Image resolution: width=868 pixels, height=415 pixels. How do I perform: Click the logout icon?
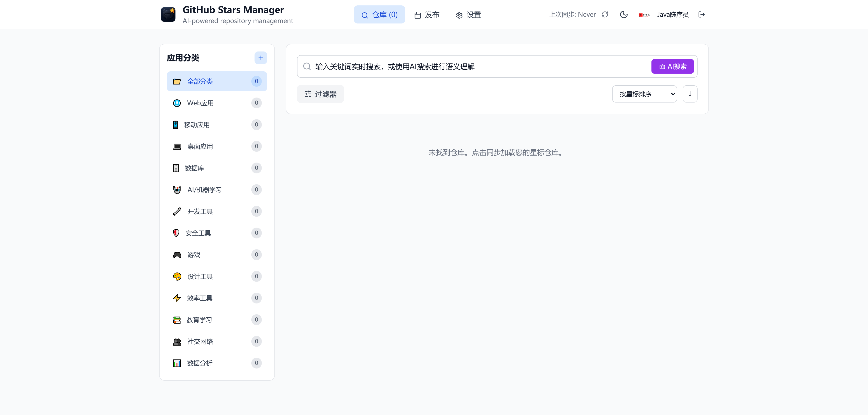(x=702, y=14)
